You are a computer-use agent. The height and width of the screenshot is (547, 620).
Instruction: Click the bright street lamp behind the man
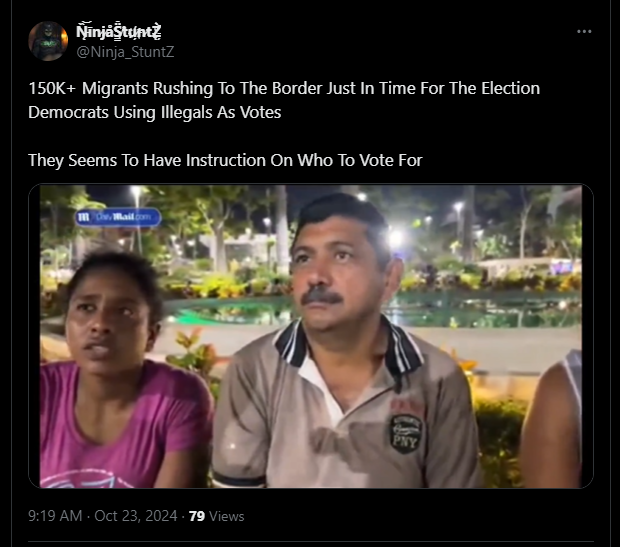[x=395, y=238]
